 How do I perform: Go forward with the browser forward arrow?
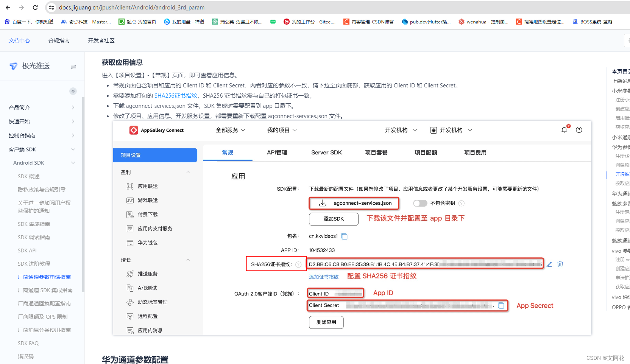click(22, 8)
